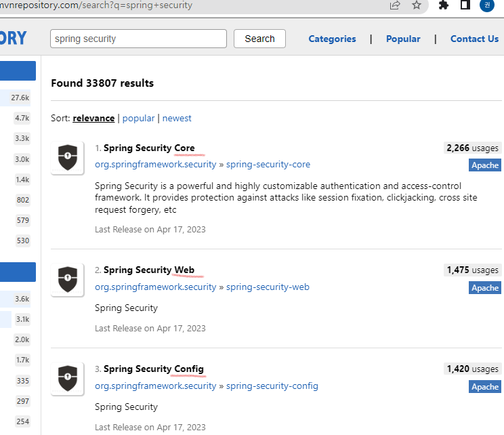Open the Spring Security Web result title
This screenshot has width=504, height=435.
pyautogui.click(x=149, y=270)
